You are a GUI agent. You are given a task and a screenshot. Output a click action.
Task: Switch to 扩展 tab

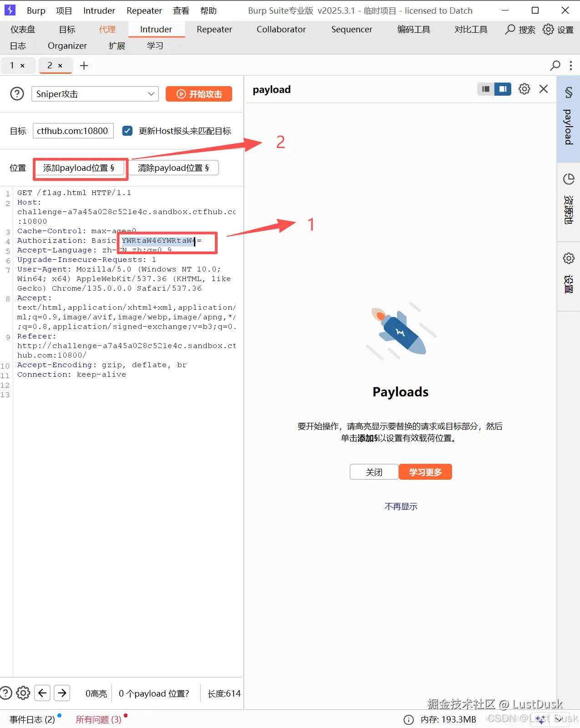(117, 46)
